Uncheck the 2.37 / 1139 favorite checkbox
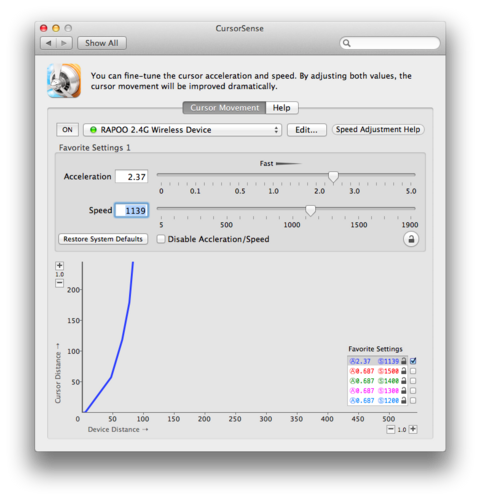Screen dimensions: 480x500 click(413, 361)
